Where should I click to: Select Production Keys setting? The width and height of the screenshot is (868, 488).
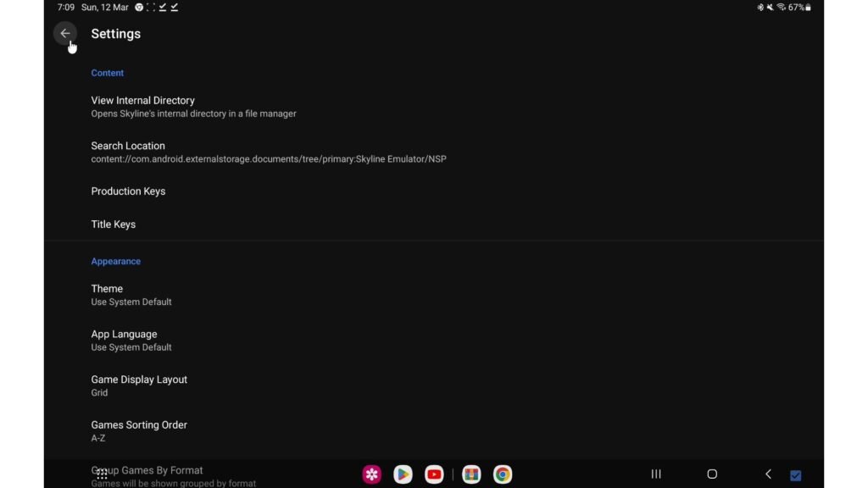point(128,191)
